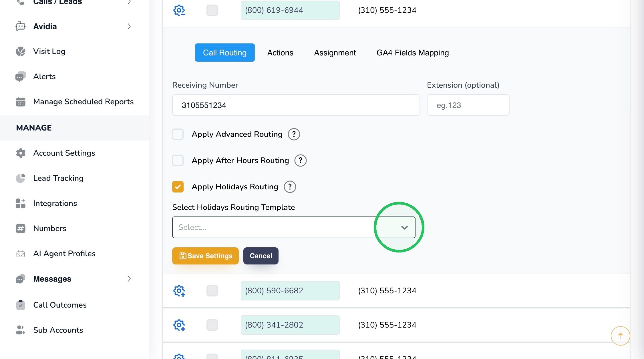Screen dimensions: 644x359
Task: Click the Cancel button
Action: (261, 256)
